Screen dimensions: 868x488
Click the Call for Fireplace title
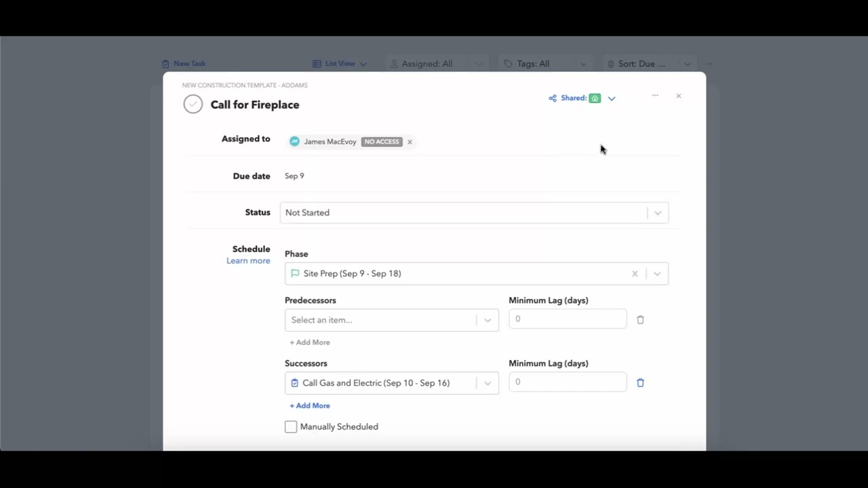tap(255, 104)
